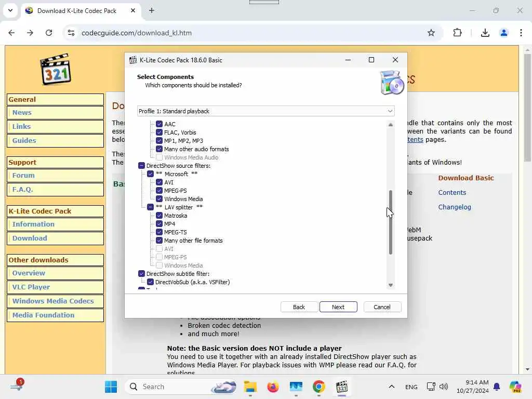Launch Firefox from the taskbar
This screenshot has height=399, width=532.
[273, 387]
